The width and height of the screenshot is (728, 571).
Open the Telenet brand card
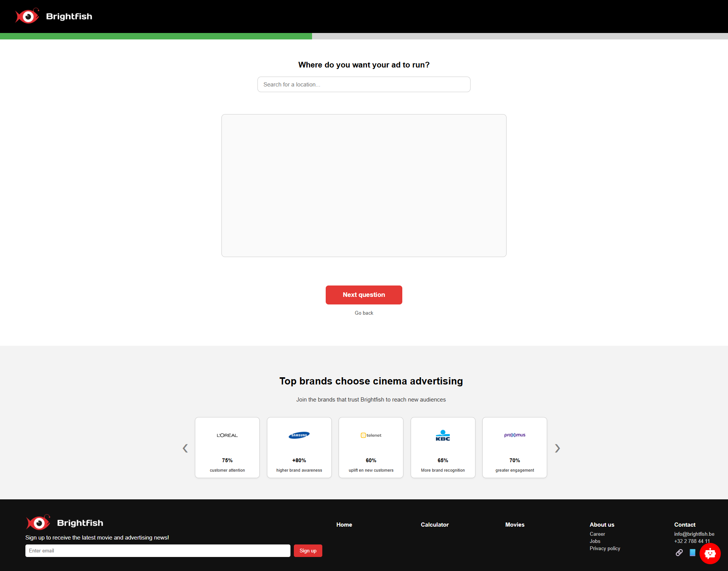pos(371,447)
